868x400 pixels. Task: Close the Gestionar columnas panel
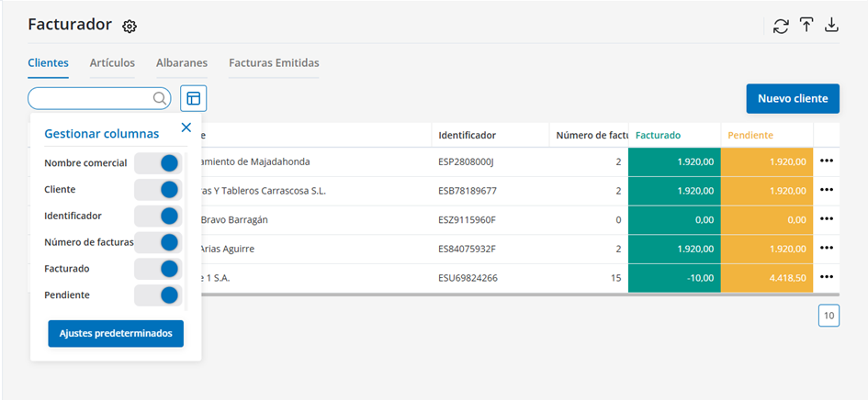tap(186, 128)
